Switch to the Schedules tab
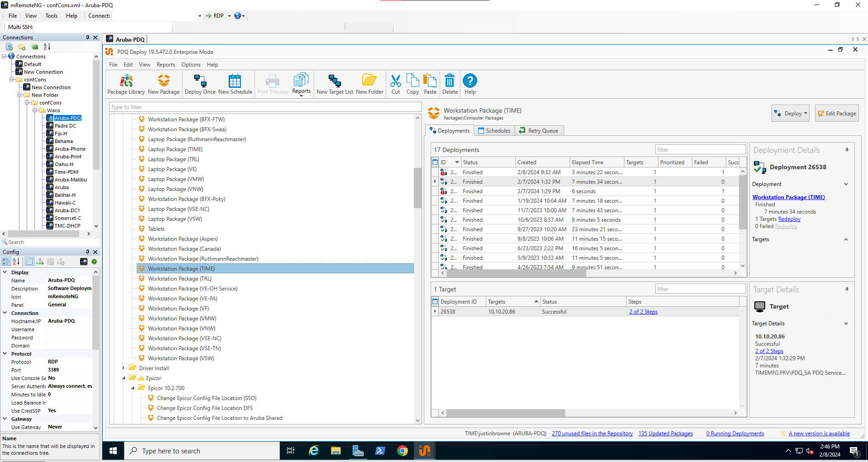 click(x=494, y=131)
